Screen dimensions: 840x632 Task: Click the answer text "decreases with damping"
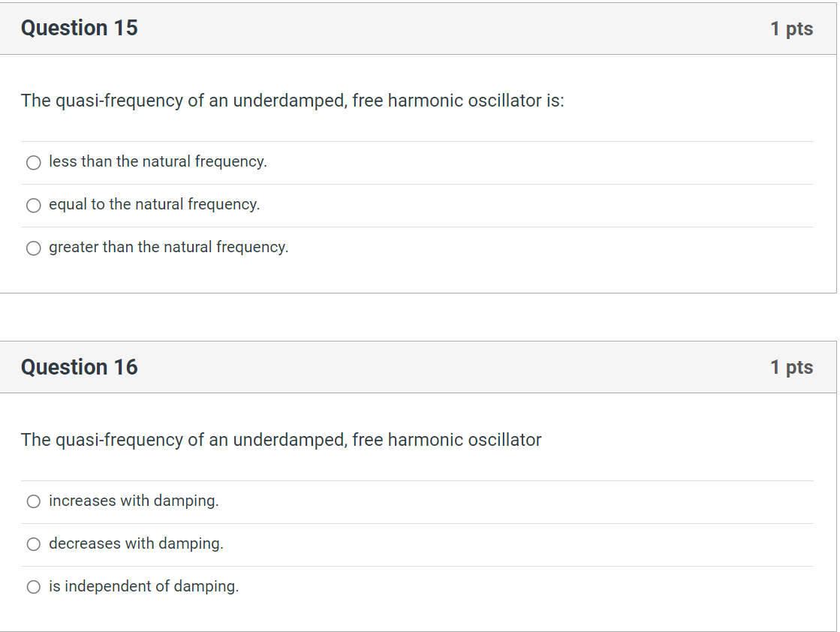135,543
